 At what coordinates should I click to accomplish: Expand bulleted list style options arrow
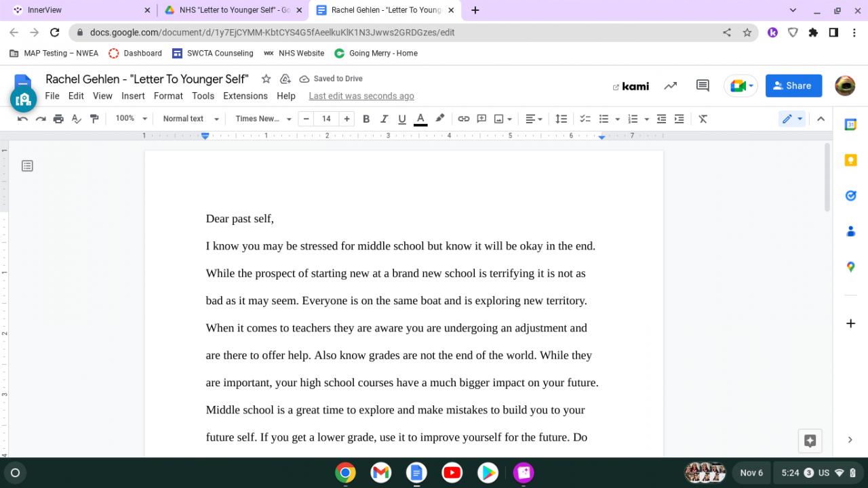click(x=617, y=119)
